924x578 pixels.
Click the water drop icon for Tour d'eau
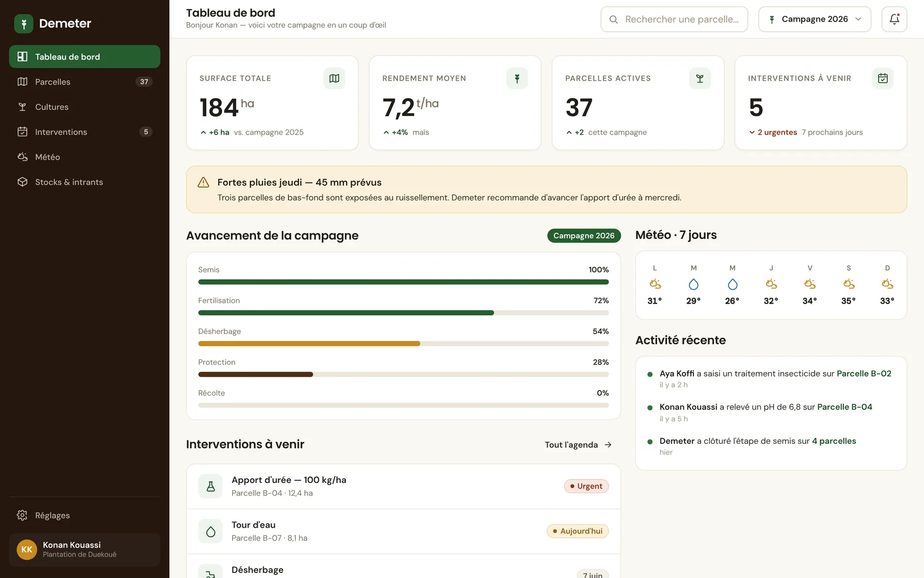coord(210,532)
